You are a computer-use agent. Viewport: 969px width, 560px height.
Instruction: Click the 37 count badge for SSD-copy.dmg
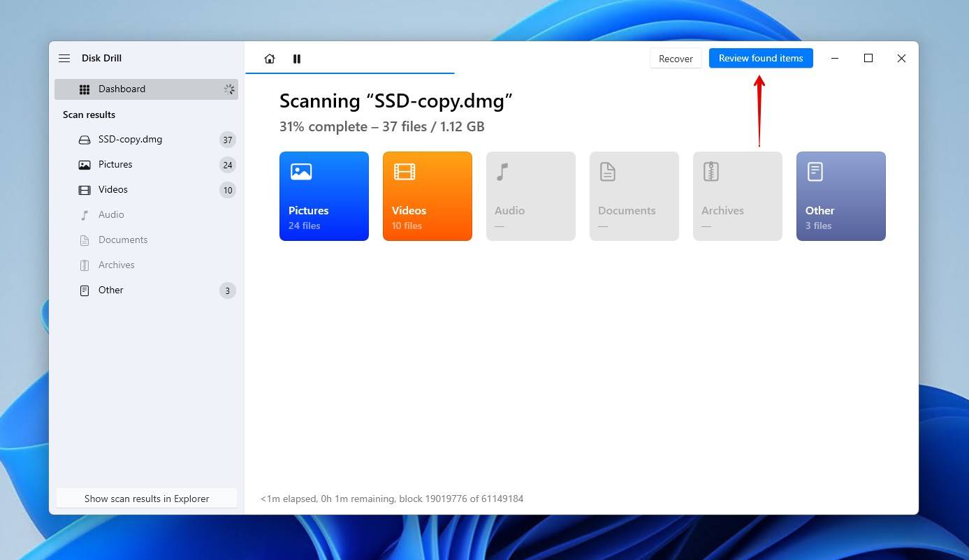(x=228, y=140)
